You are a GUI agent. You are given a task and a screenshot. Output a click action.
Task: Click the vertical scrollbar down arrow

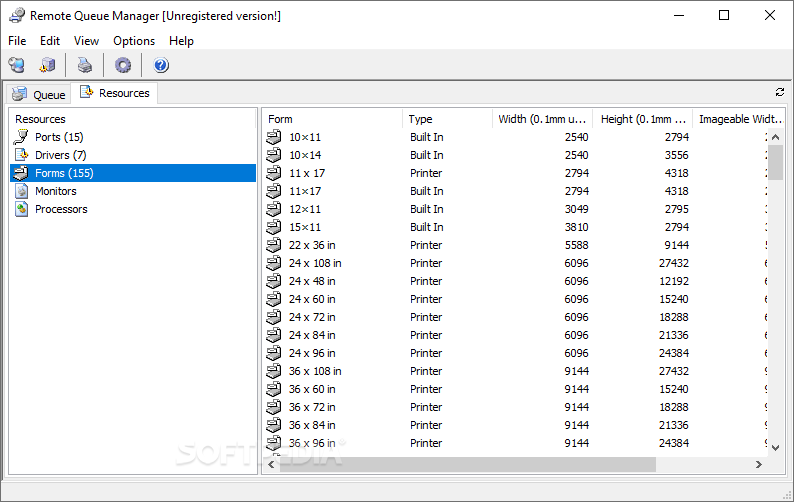click(775, 448)
